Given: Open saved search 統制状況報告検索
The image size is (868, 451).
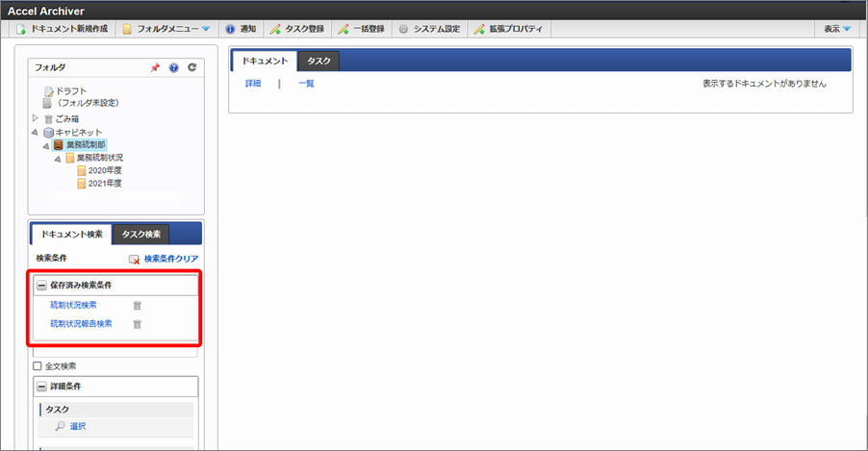Looking at the screenshot, I should [81, 324].
